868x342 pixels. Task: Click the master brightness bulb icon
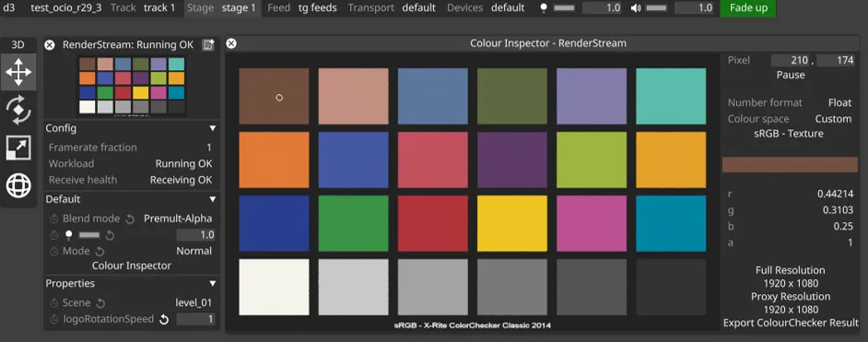coord(545,8)
